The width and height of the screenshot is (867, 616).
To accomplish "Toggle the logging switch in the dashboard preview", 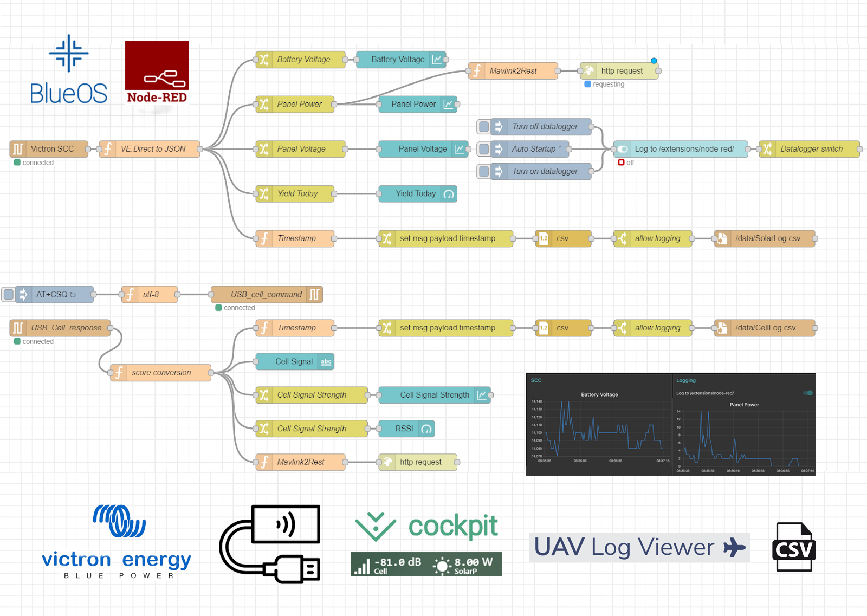I will [808, 393].
